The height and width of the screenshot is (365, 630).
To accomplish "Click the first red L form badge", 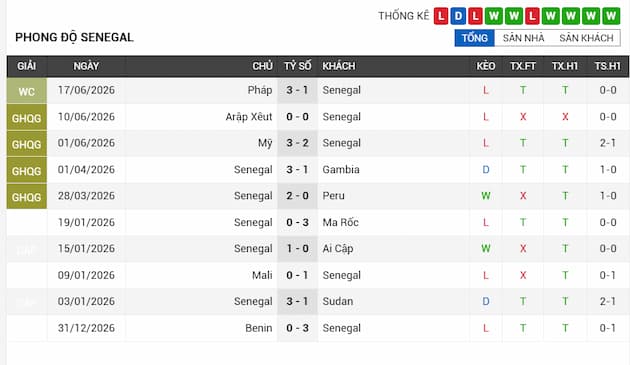I will (x=441, y=16).
